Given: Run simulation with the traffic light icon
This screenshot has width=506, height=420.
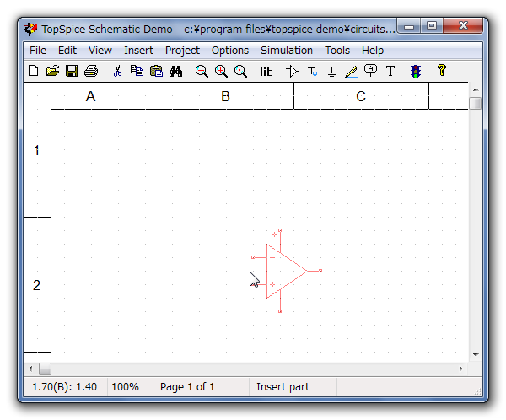Looking at the screenshot, I should click(416, 71).
